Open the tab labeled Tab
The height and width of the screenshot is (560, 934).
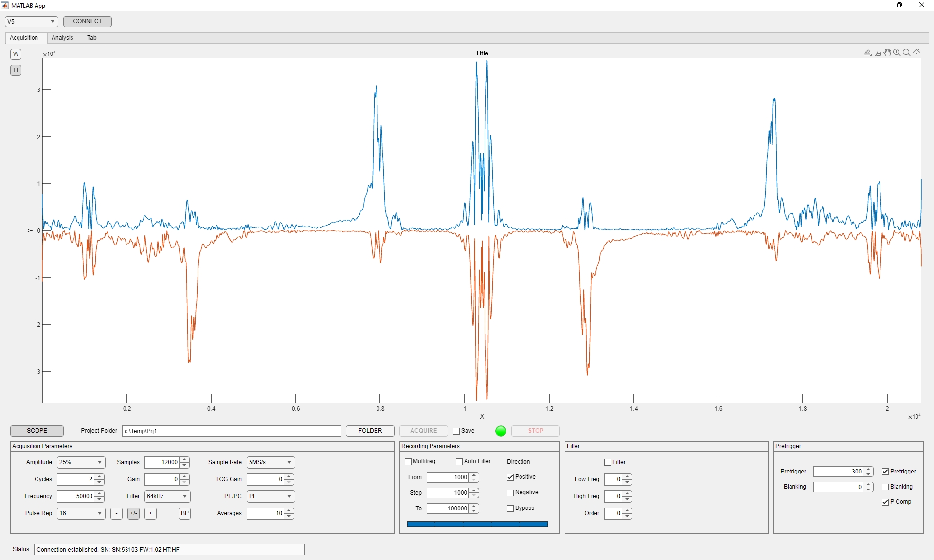(x=92, y=38)
